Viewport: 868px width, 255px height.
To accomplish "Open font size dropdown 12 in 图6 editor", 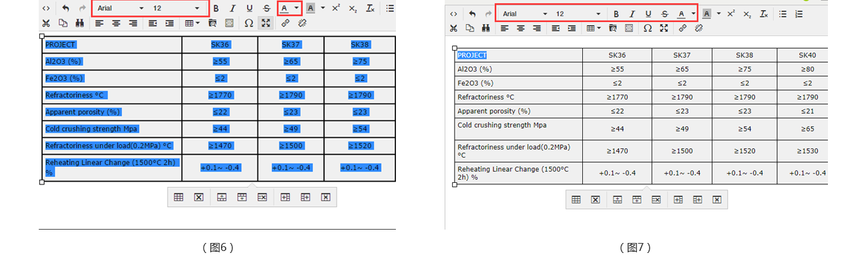I will [x=176, y=9].
